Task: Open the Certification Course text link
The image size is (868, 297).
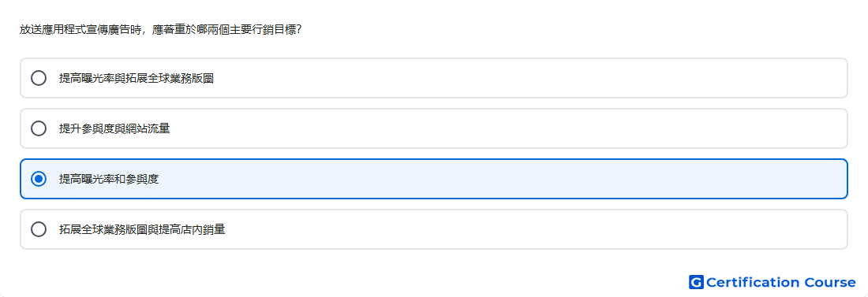Action: point(780,283)
